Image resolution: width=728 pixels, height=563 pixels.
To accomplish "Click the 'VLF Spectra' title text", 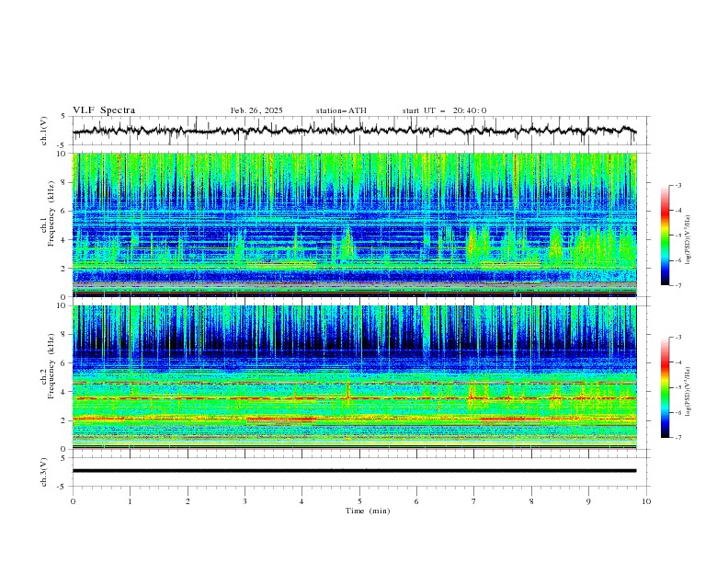I will pyautogui.click(x=104, y=110).
